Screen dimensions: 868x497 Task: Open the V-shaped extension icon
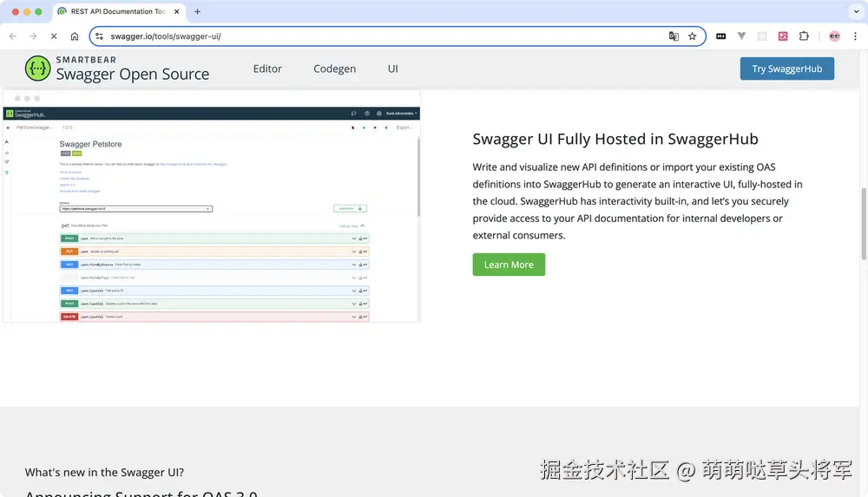(x=741, y=36)
